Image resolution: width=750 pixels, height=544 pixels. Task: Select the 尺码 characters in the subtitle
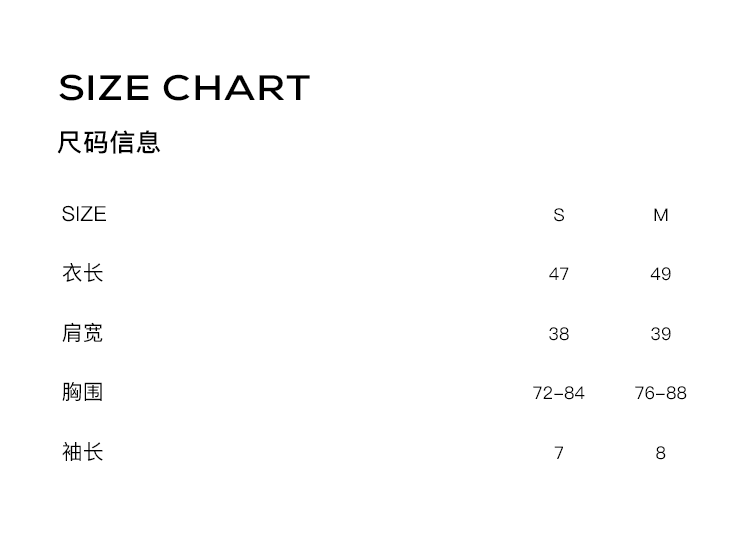pyautogui.click(x=83, y=143)
